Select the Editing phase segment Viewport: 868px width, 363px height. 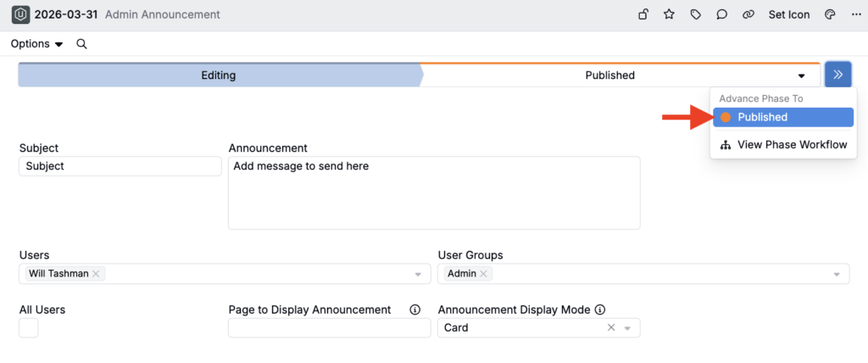tap(219, 75)
